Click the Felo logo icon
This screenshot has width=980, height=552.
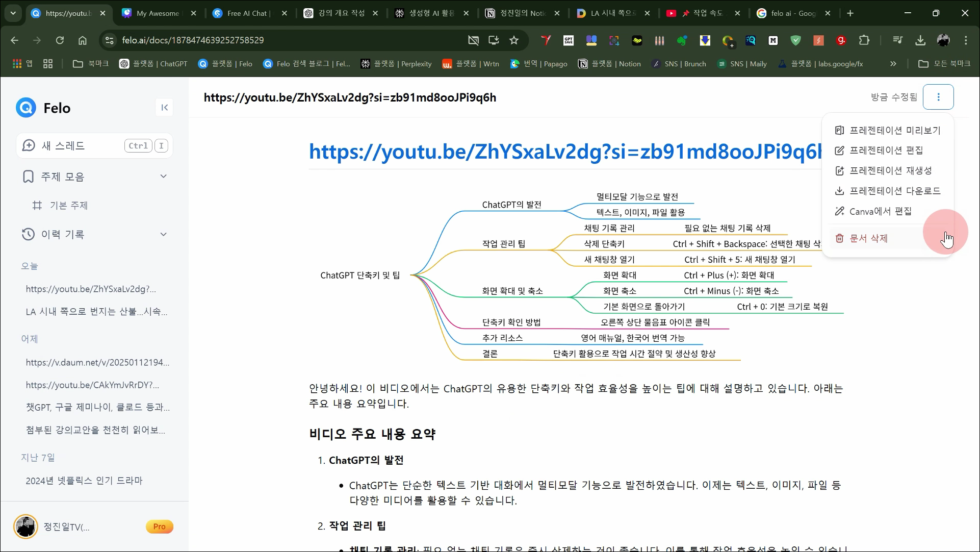tap(26, 108)
